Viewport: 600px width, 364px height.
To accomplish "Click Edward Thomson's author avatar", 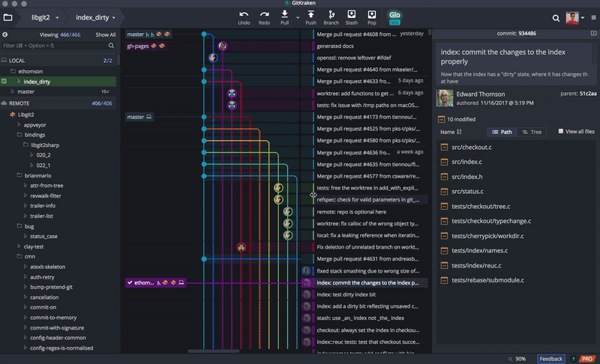I will (x=445, y=98).
